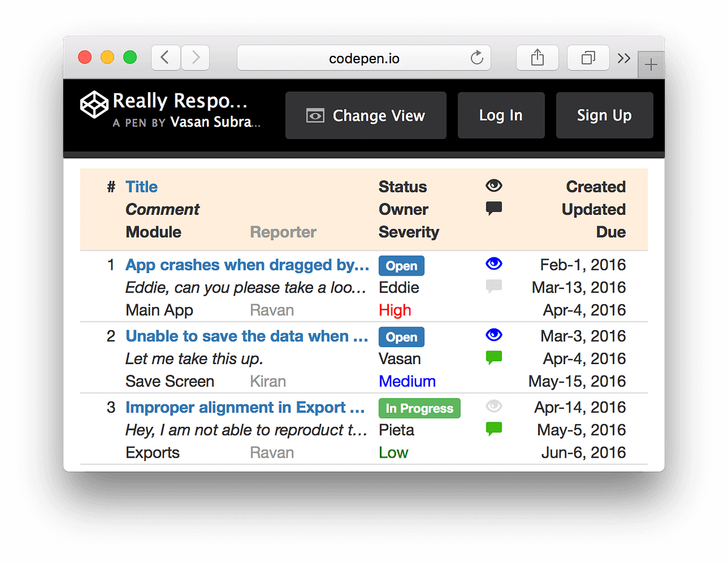Toggle the watch eye for issue 1
Screen dimensions: 728x562
point(494,264)
